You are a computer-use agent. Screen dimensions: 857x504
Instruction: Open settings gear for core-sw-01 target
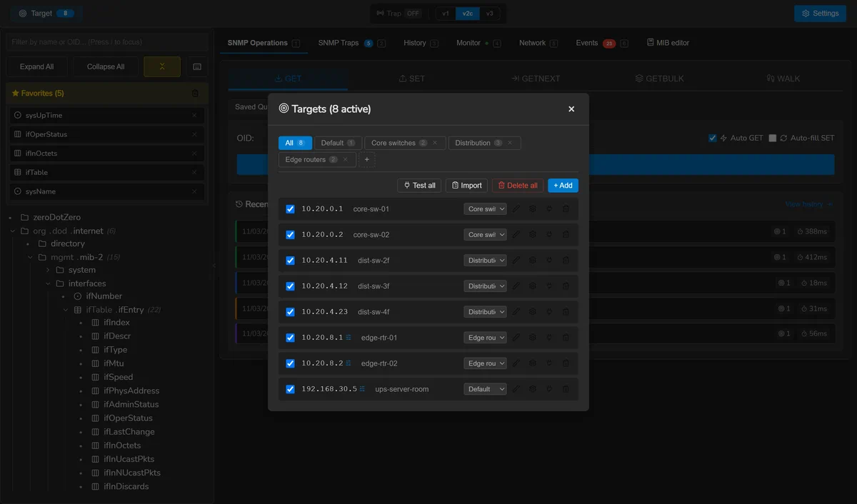[533, 209]
